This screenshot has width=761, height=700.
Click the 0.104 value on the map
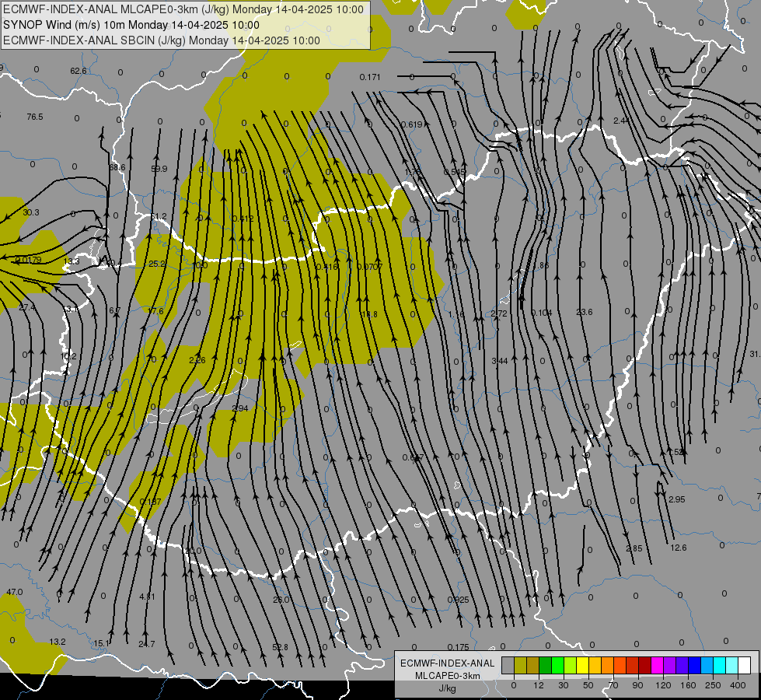pyautogui.click(x=542, y=313)
